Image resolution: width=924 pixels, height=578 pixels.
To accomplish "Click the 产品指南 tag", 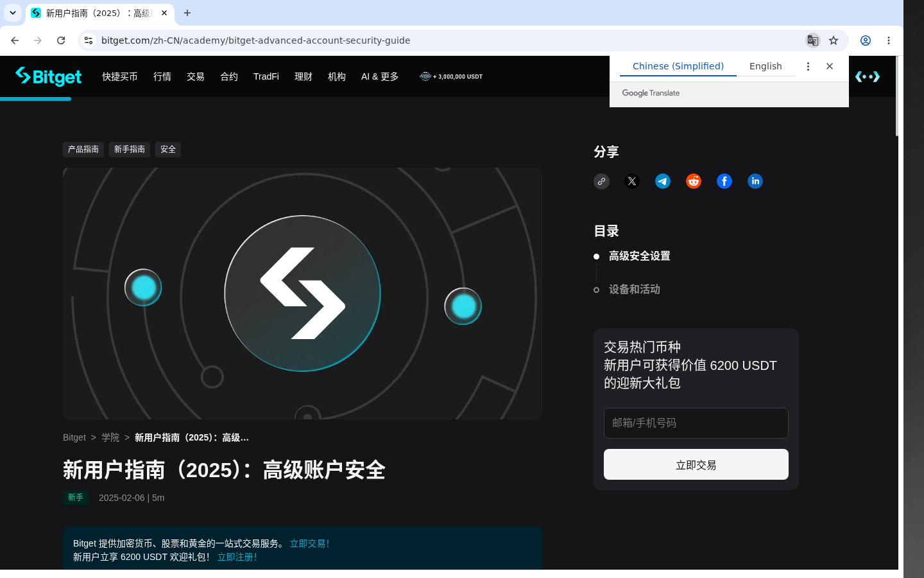I will [x=83, y=150].
